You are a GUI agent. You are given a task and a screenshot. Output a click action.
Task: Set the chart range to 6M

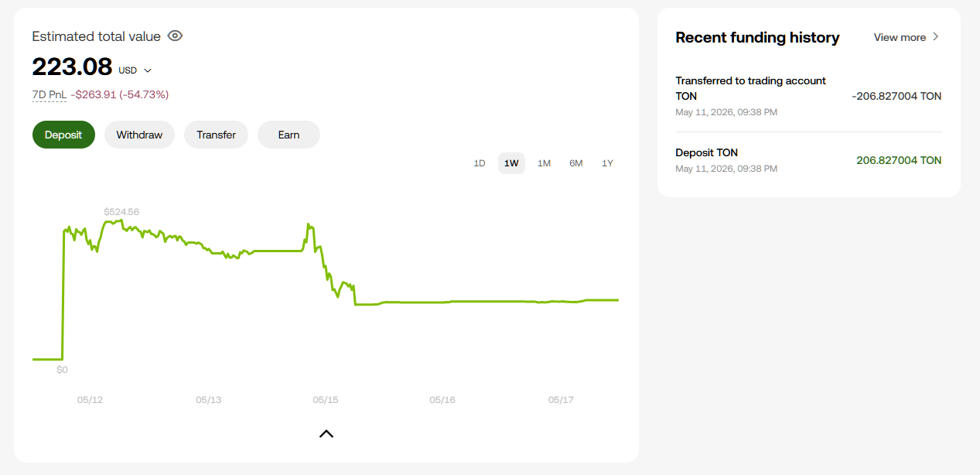pyautogui.click(x=576, y=163)
